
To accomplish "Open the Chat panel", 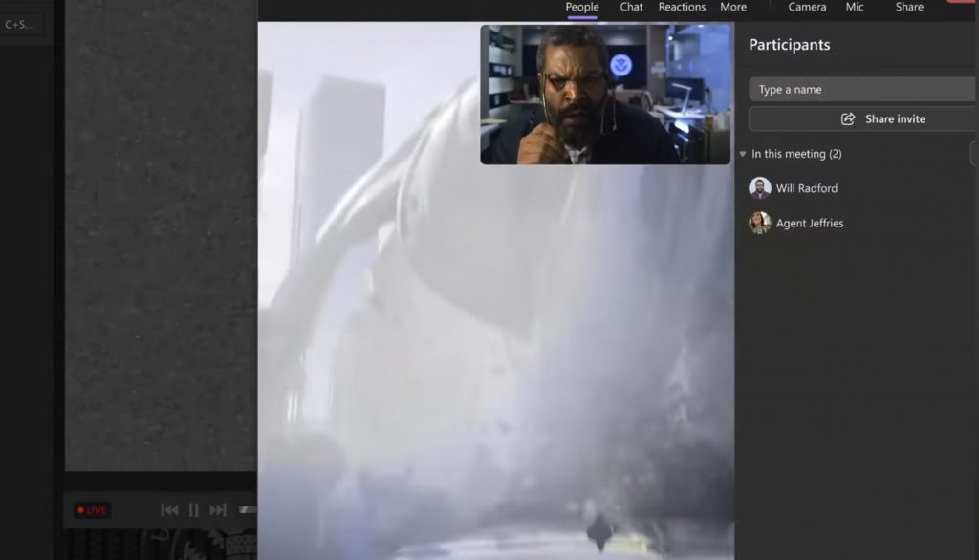I will [x=631, y=8].
